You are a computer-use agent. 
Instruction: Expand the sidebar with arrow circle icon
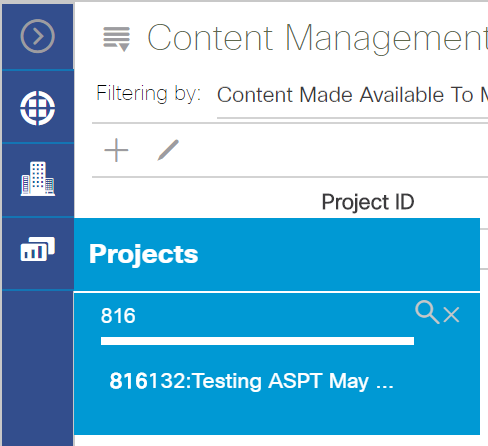37,36
